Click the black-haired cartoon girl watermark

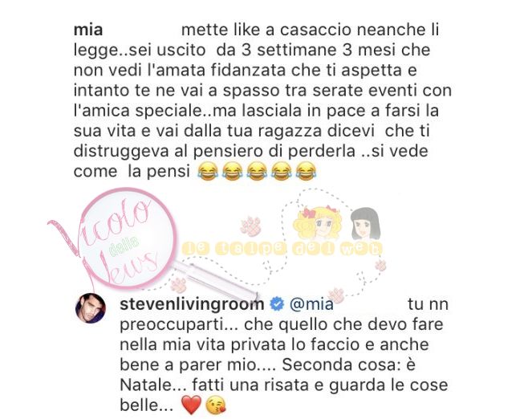(x=365, y=224)
